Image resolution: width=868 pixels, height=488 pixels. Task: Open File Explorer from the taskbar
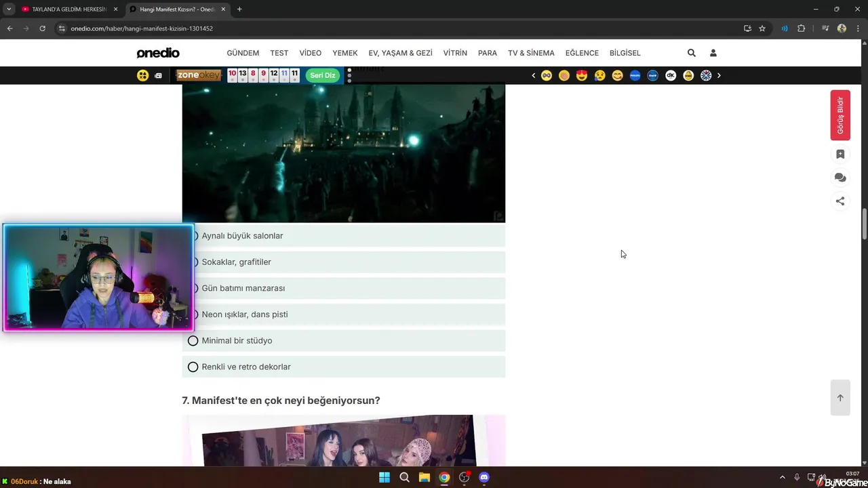424,477
